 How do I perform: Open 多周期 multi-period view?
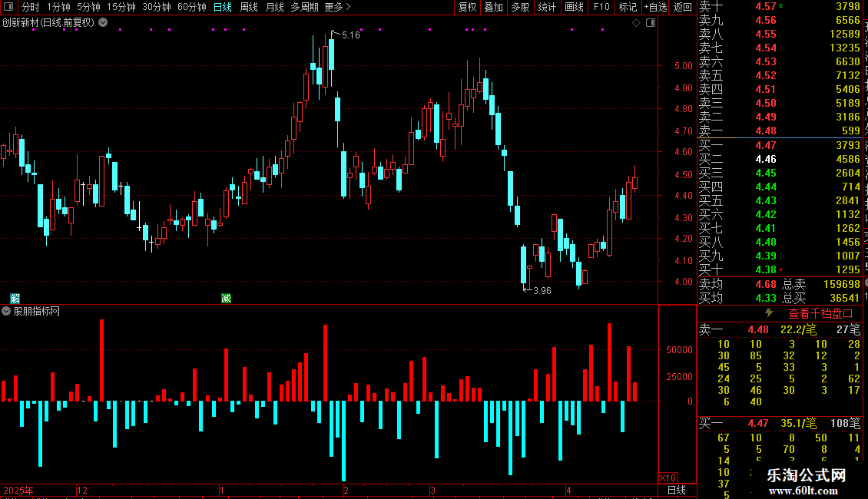point(304,7)
